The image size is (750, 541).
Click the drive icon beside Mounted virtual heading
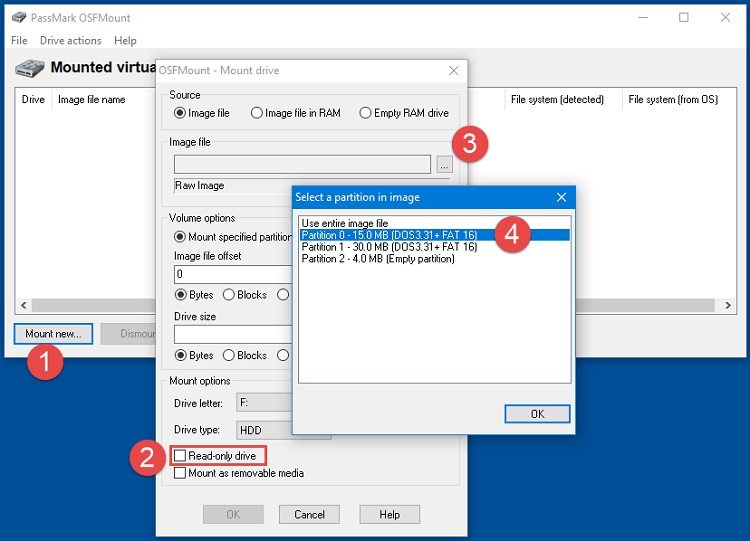30,68
